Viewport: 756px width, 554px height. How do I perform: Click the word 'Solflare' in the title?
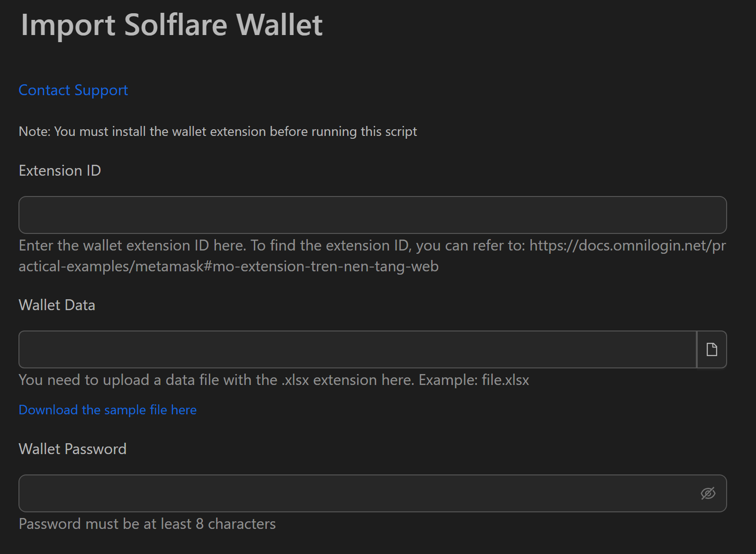[x=175, y=25]
